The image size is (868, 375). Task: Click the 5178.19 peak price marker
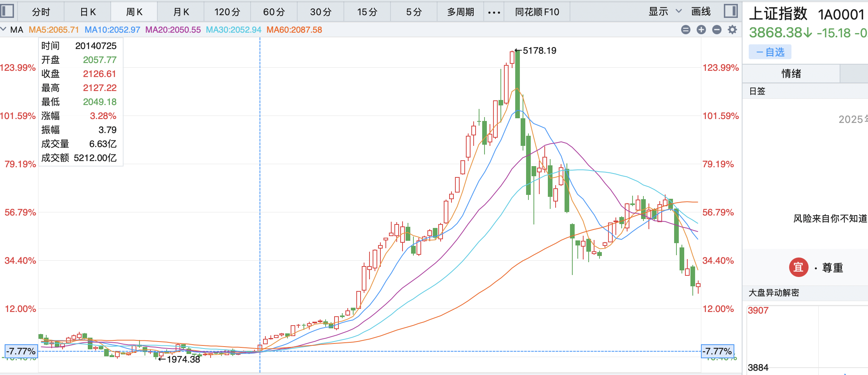coord(539,51)
